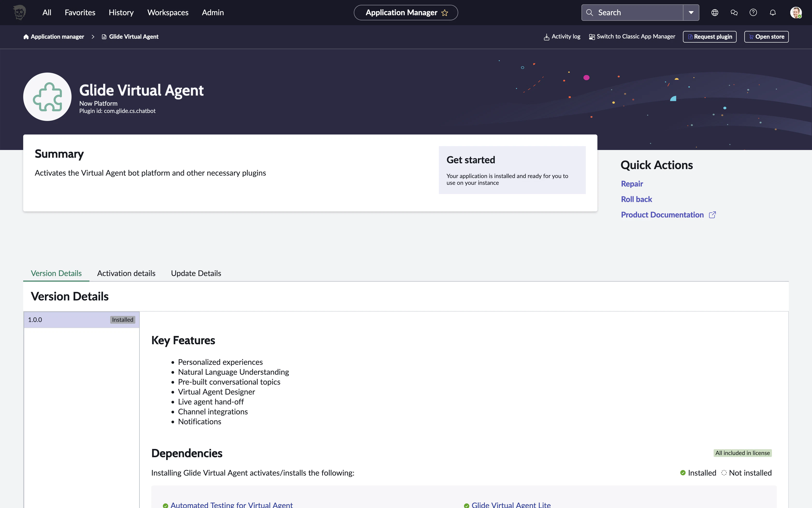The image size is (812, 508).
Task: Click the Now Platform vendor text
Action: (x=98, y=104)
